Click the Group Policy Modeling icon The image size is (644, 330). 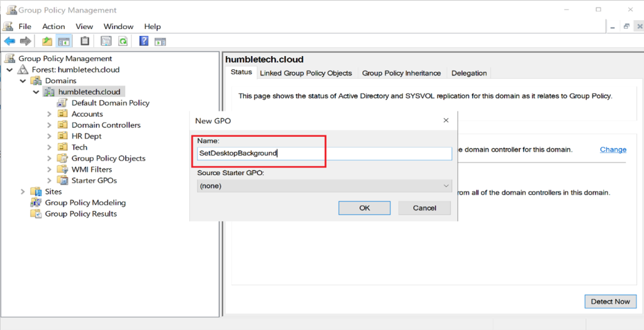point(36,203)
